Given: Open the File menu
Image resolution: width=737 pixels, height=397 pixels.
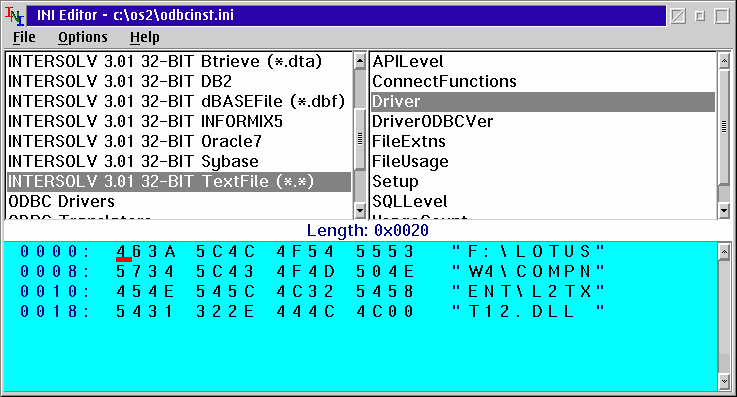Looking at the screenshot, I should [24, 37].
